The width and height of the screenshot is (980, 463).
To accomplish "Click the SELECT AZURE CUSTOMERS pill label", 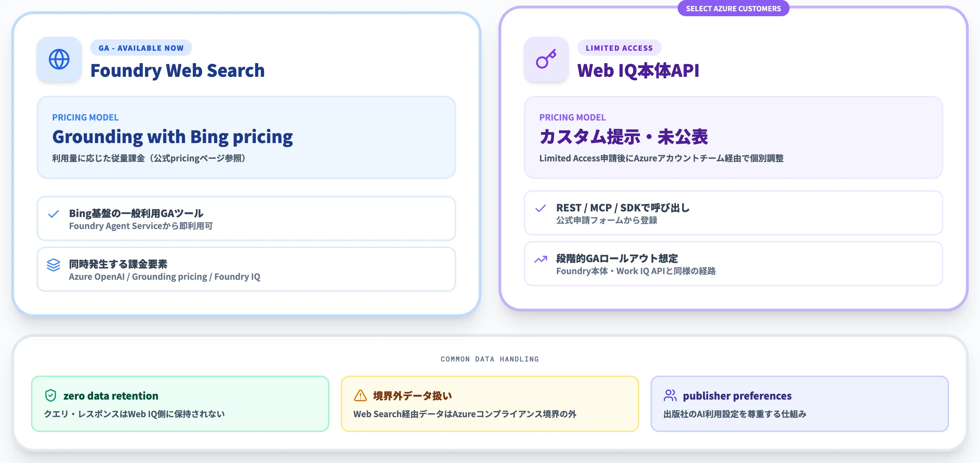I will coord(733,8).
